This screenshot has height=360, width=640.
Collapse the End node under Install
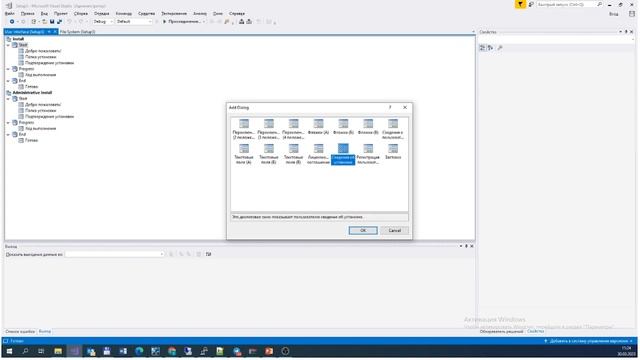[8, 81]
